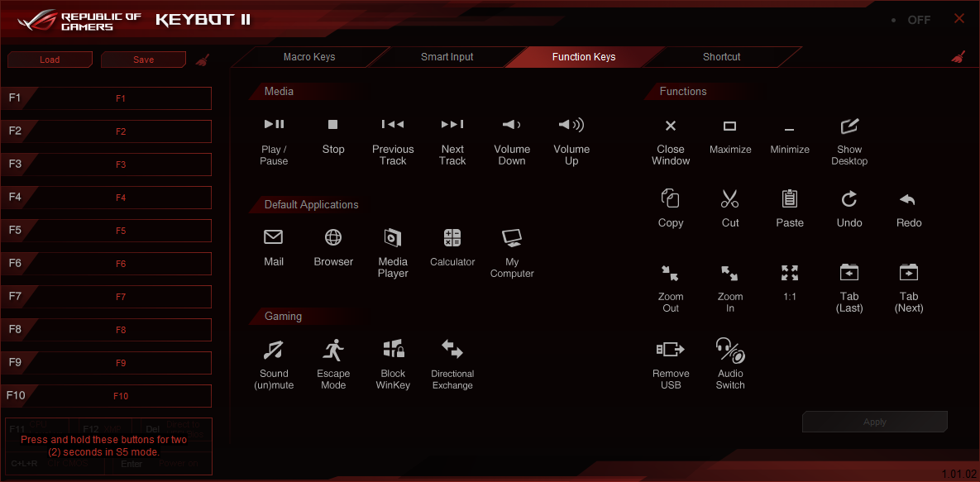The width and height of the screenshot is (980, 482).
Task: Select the F9 key assignment row
Action: click(x=106, y=363)
